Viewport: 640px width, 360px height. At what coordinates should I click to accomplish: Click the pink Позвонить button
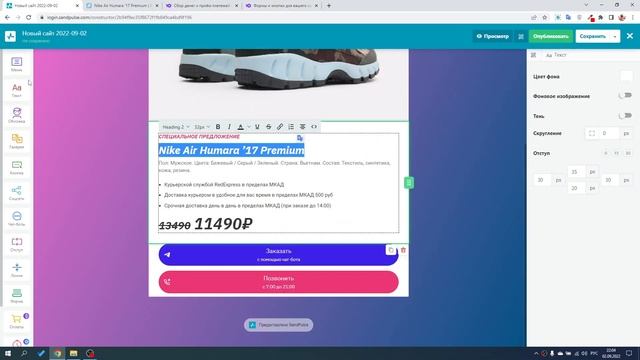coord(278,282)
